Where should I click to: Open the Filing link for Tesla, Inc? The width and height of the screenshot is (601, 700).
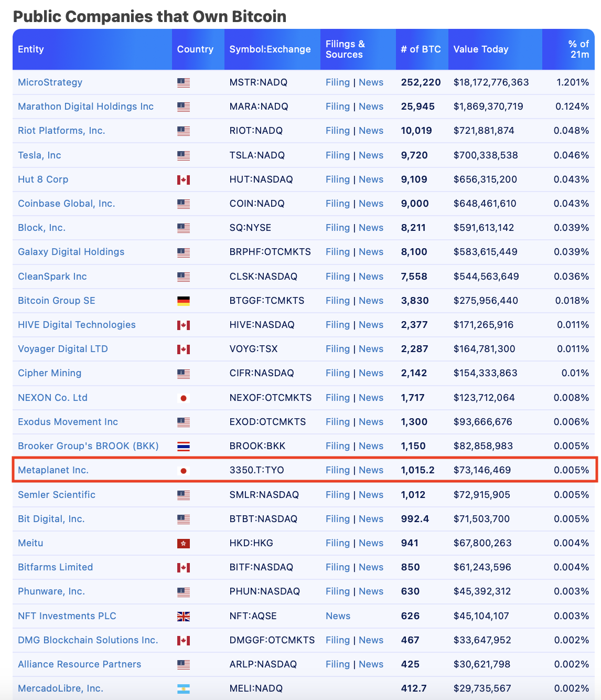(337, 155)
